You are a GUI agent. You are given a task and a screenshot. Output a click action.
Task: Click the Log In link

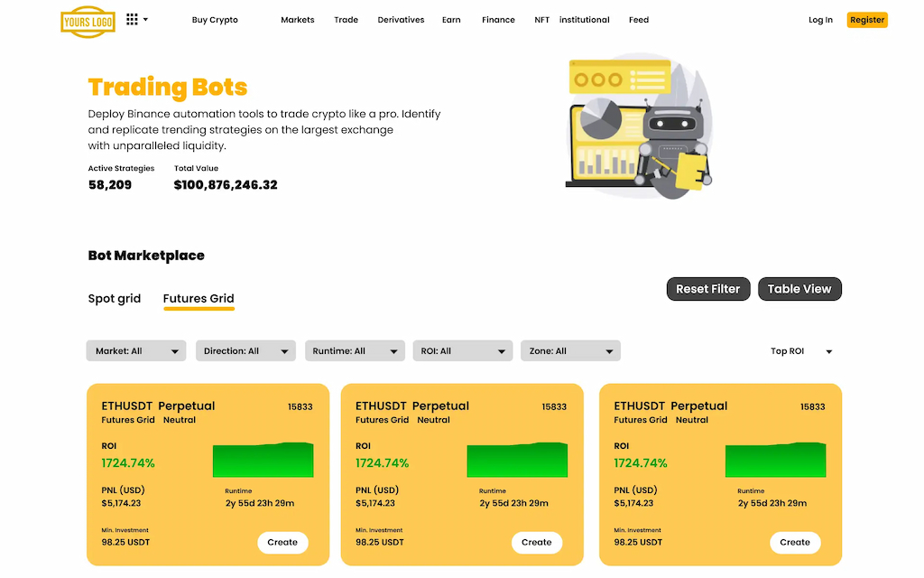(820, 20)
